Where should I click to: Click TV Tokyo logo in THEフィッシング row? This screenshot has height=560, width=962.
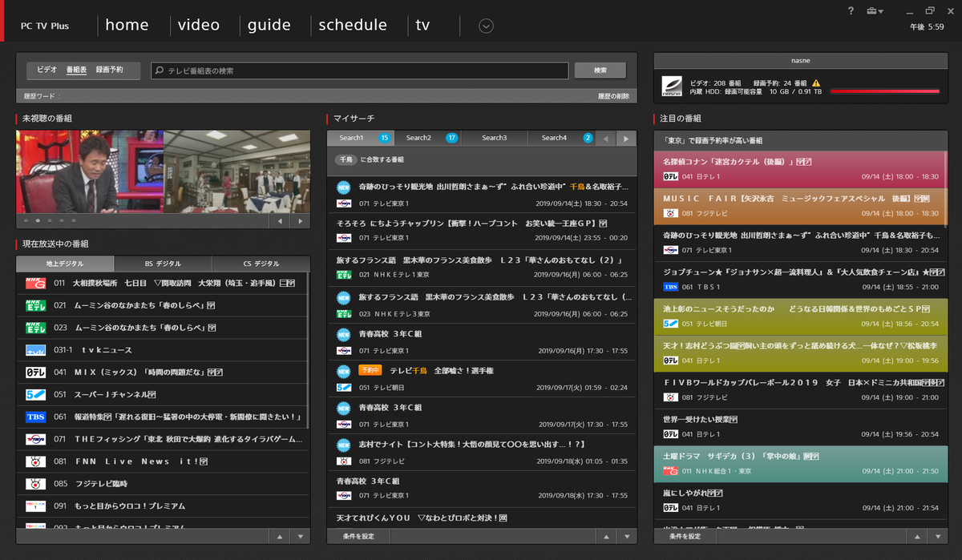point(36,439)
